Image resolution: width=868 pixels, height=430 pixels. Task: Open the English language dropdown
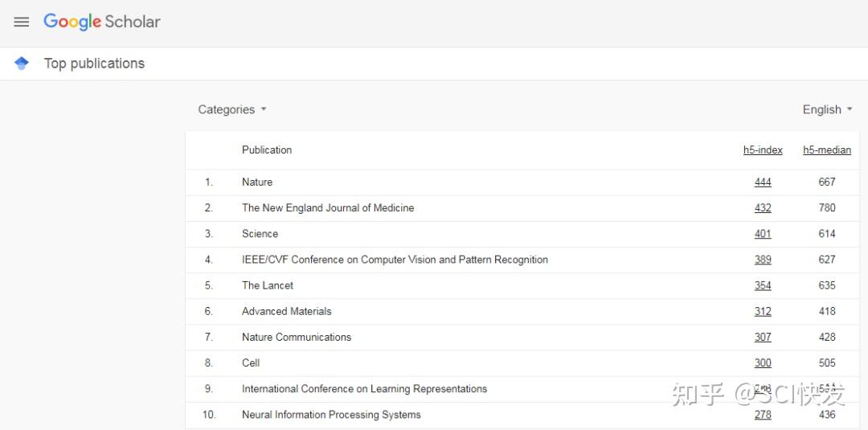[827, 109]
